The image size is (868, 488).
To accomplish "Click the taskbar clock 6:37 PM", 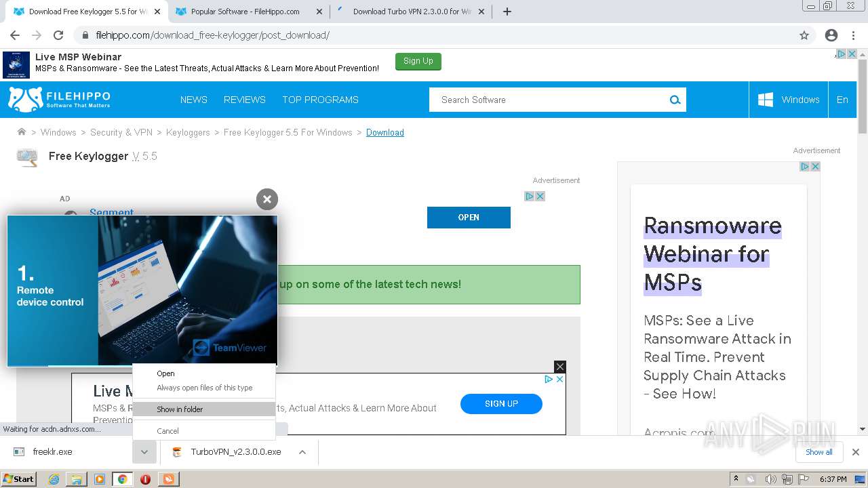I will tap(833, 479).
